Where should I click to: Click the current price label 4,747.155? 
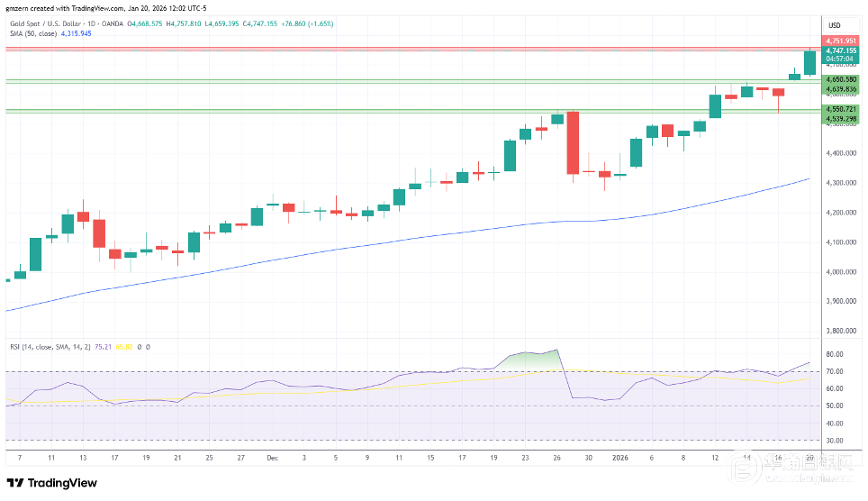[x=840, y=51]
